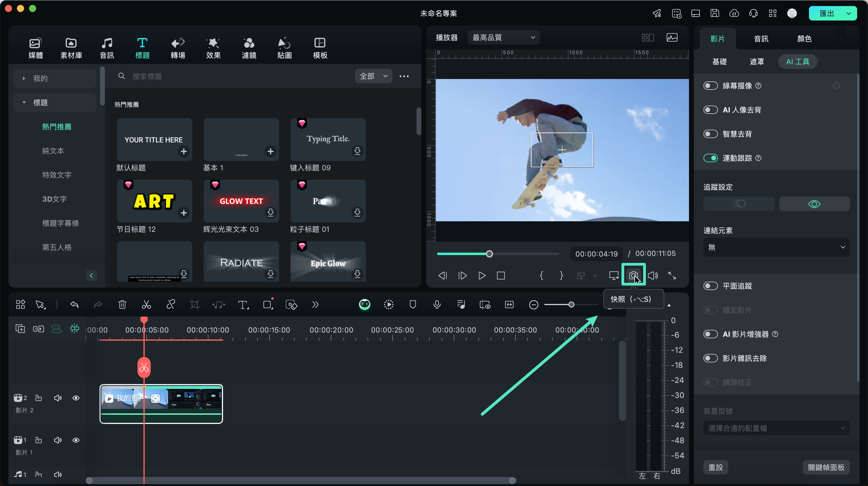Select the crop tool icon
The height and width of the screenshot is (486, 868).
[x=195, y=305]
